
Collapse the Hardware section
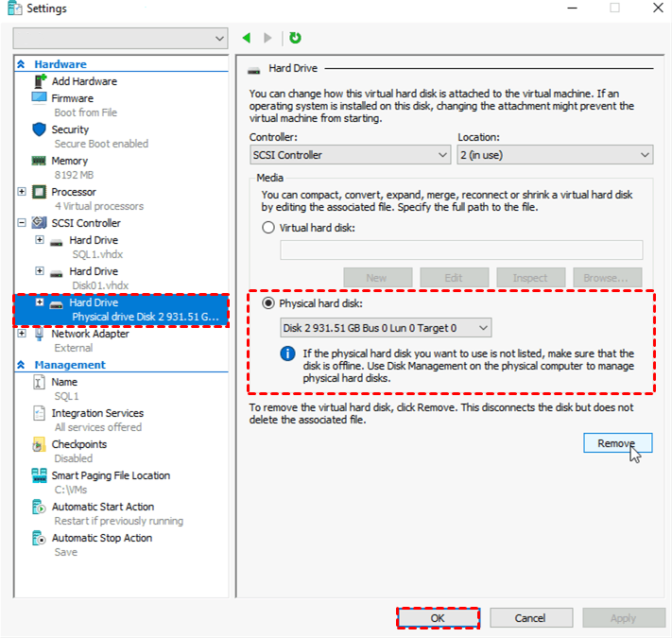pos(21,64)
